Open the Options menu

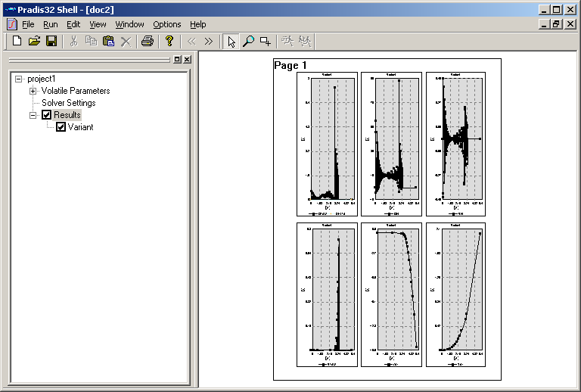pyautogui.click(x=166, y=24)
